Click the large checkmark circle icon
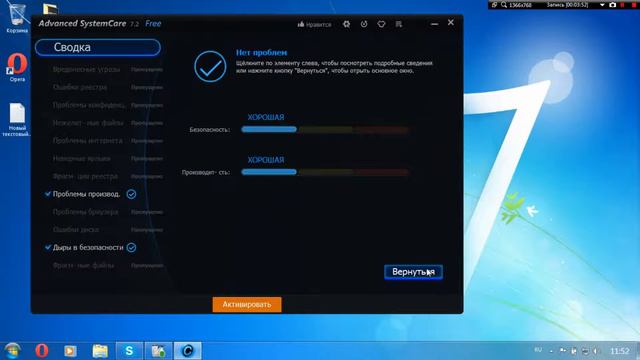Viewport: 640px width, 360px height. tap(210, 66)
